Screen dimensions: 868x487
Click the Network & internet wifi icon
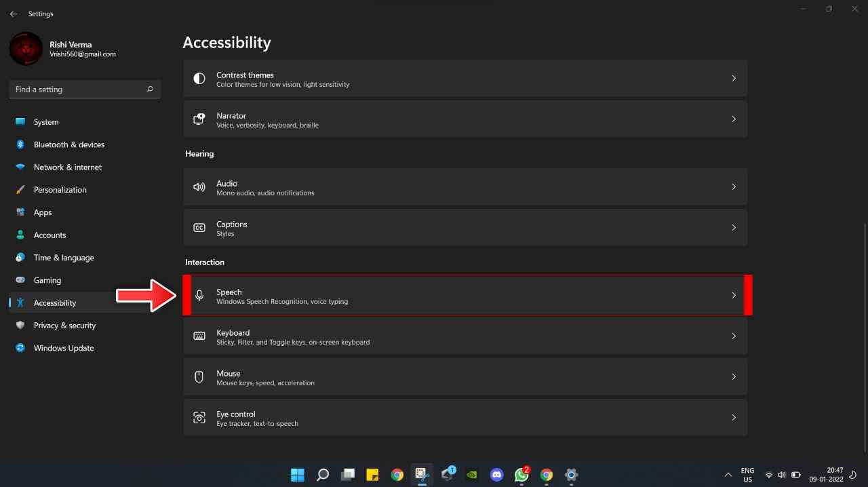click(20, 167)
